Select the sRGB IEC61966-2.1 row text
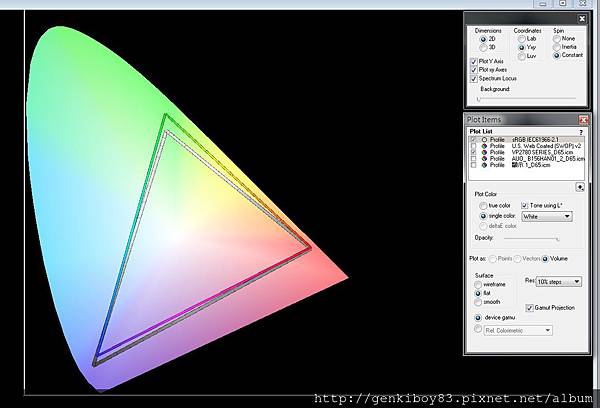The image size is (600, 408). [535, 140]
